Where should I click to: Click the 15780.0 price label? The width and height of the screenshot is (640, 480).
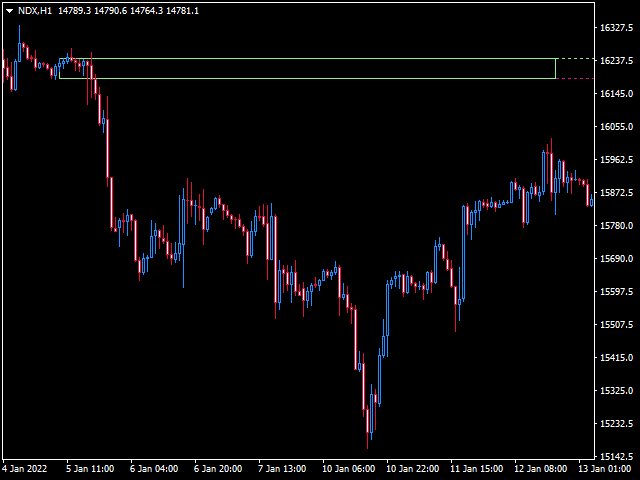(616, 225)
